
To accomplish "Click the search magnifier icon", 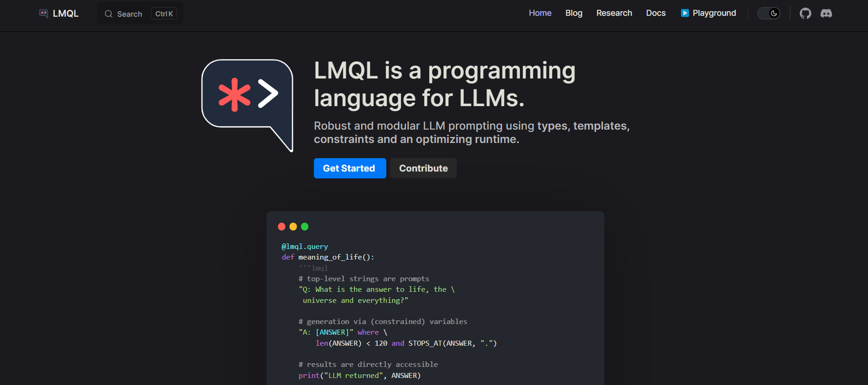I will click(x=108, y=14).
